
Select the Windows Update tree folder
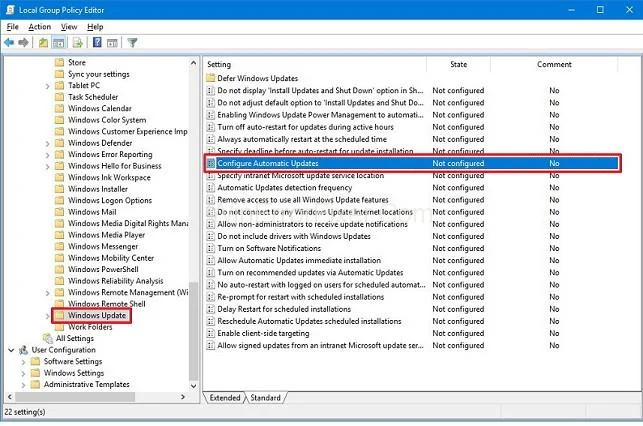point(97,315)
